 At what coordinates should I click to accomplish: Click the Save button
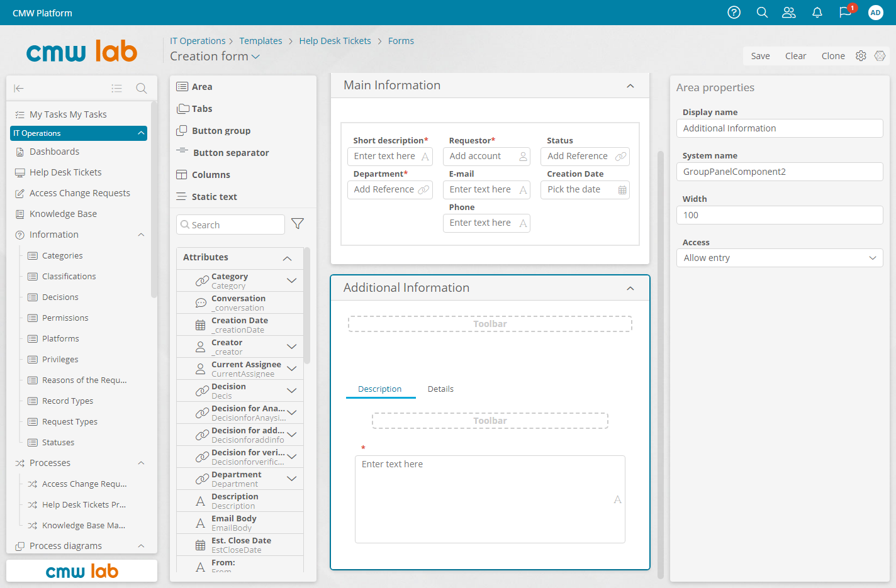pyautogui.click(x=760, y=56)
